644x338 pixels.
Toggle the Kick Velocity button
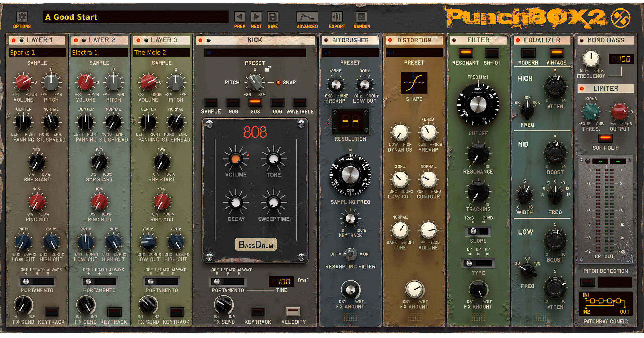click(x=293, y=311)
